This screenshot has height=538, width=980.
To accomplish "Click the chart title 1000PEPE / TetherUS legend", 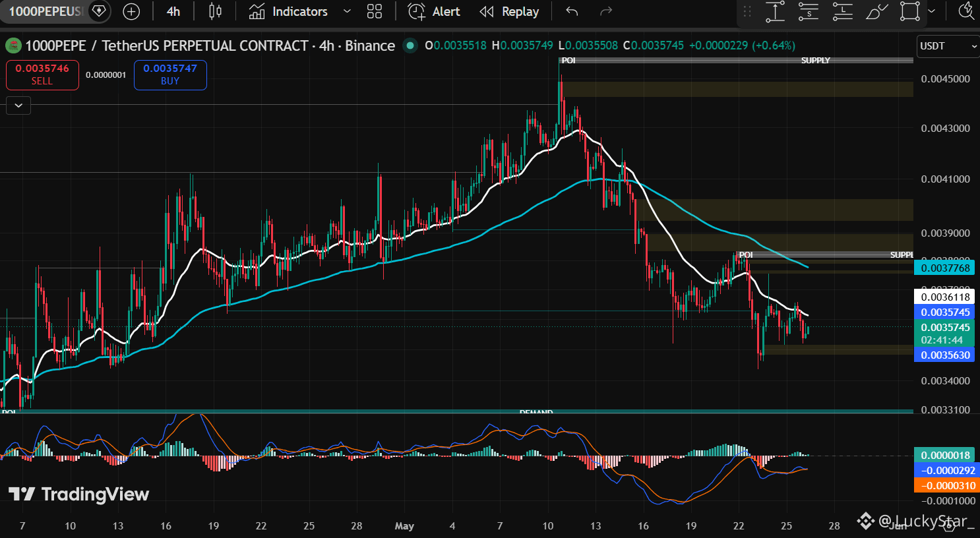I will click(210, 46).
